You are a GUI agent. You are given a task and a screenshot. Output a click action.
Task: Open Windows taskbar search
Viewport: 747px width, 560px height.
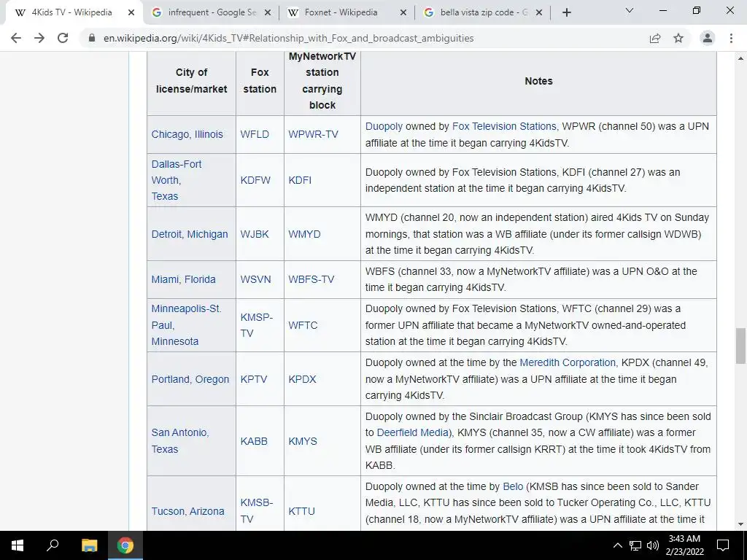coord(53,545)
